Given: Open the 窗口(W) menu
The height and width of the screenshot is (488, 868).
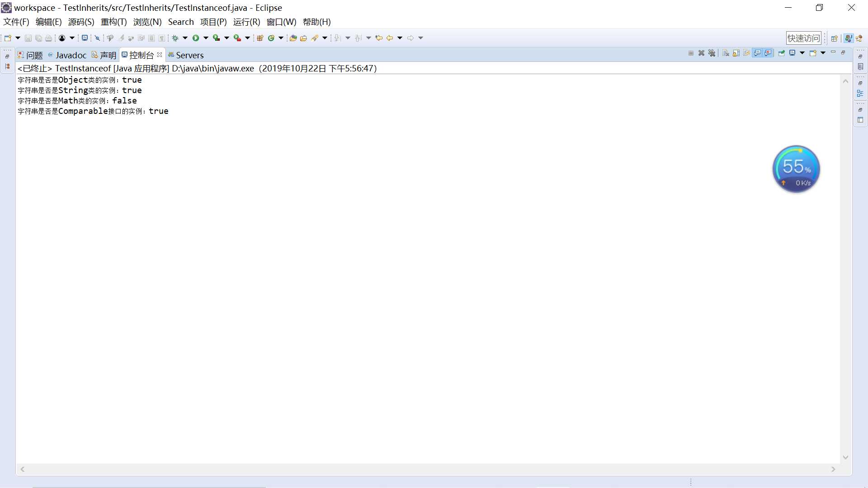Looking at the screenshot, I should click(x=281, y=22).
